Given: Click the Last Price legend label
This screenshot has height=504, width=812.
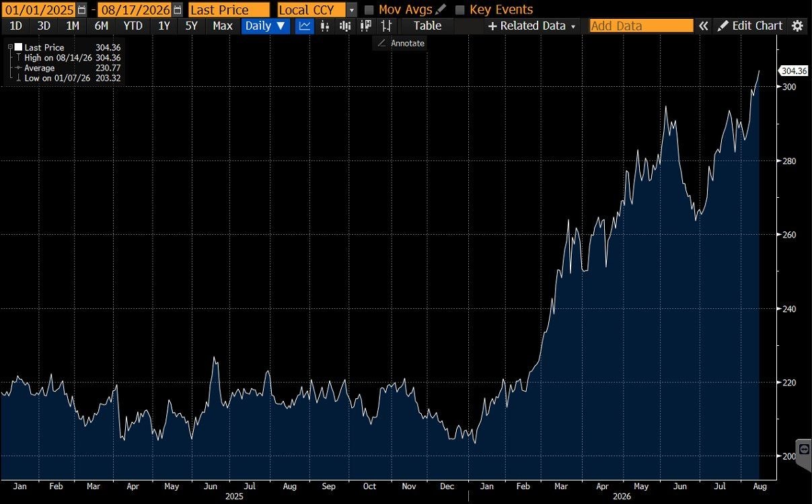Looking at the screenshot, I should [x=44, y=47].
